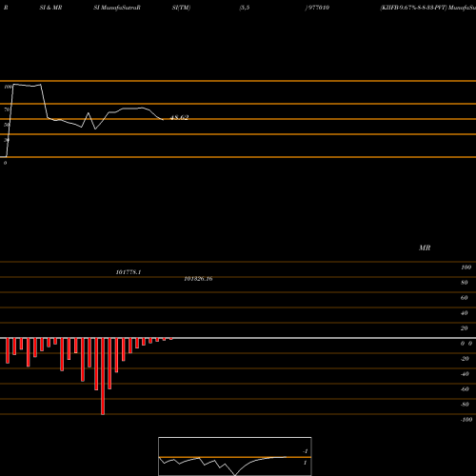
Task: Click the 'SI & MR' header text
Action: 50,8
